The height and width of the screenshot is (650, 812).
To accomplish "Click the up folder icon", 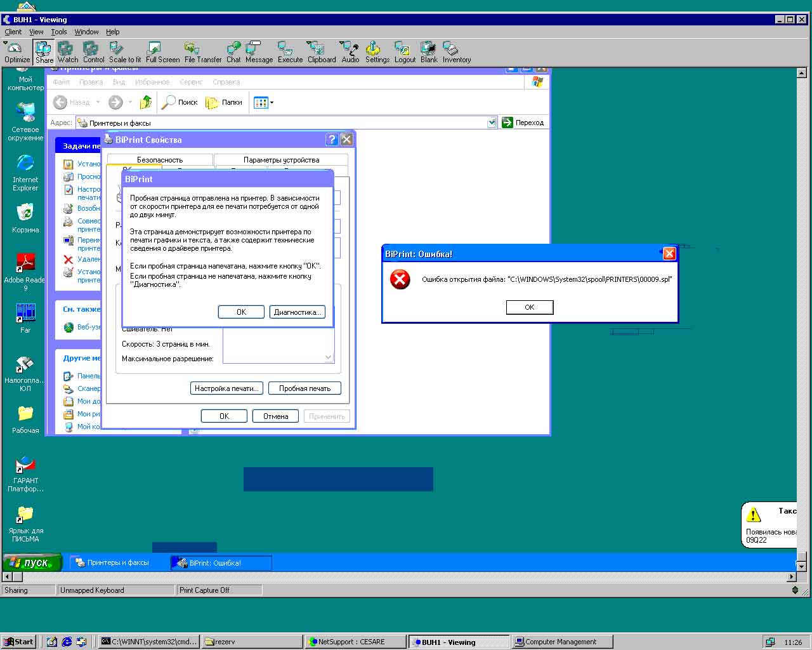I will point(146,102).
